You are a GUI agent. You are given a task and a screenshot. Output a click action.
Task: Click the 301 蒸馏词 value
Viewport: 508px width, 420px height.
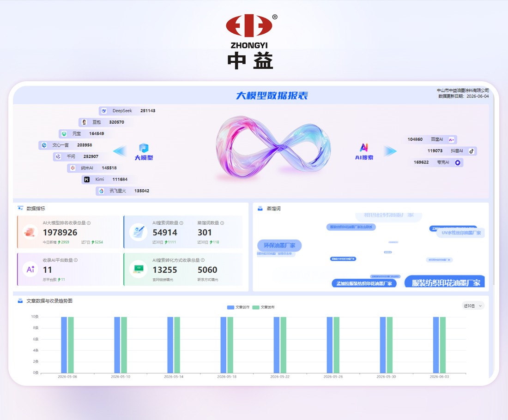[205, 233]
